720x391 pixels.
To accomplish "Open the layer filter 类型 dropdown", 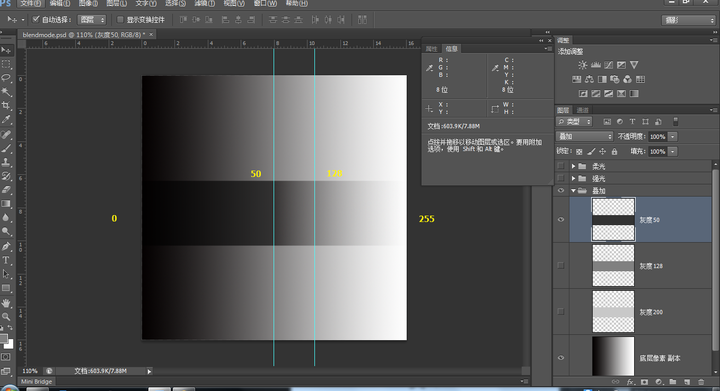I will point(574,122).
